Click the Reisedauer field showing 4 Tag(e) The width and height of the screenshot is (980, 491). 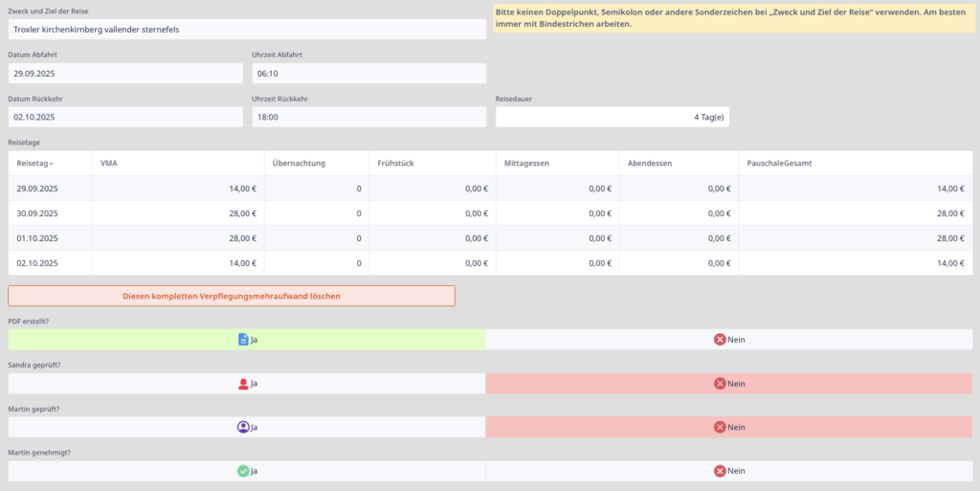[x=612, y=117]
